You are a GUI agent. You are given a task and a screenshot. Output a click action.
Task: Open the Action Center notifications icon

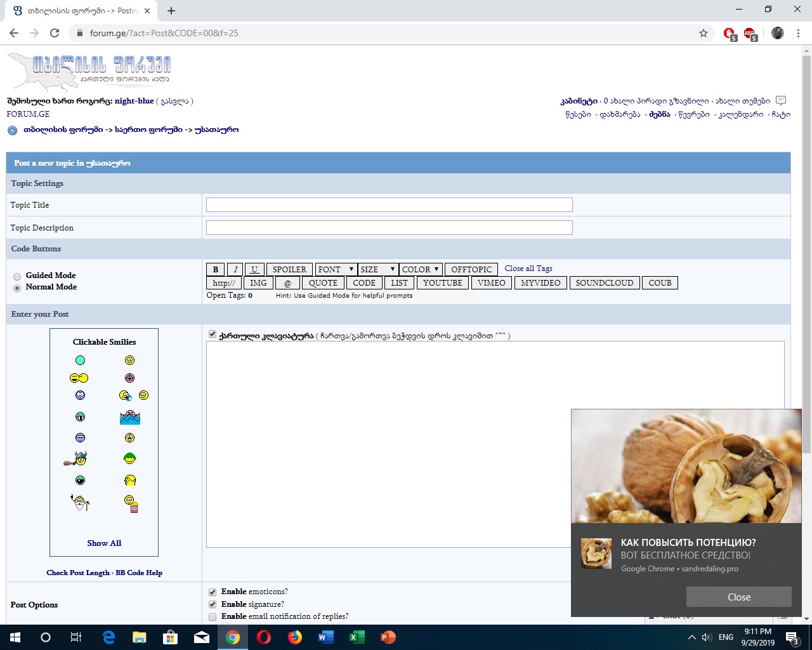point(792,637)
